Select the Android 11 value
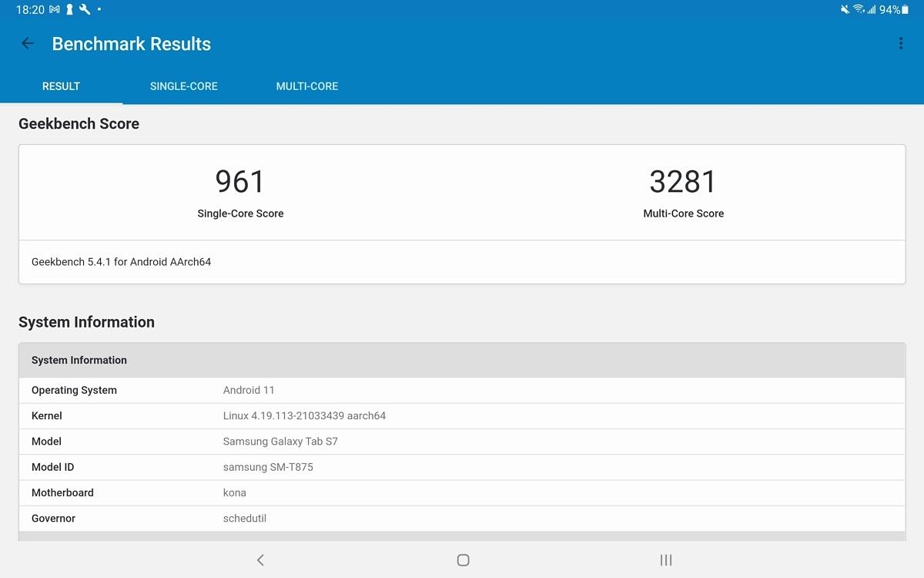924x578 pixels. [249, 390]
